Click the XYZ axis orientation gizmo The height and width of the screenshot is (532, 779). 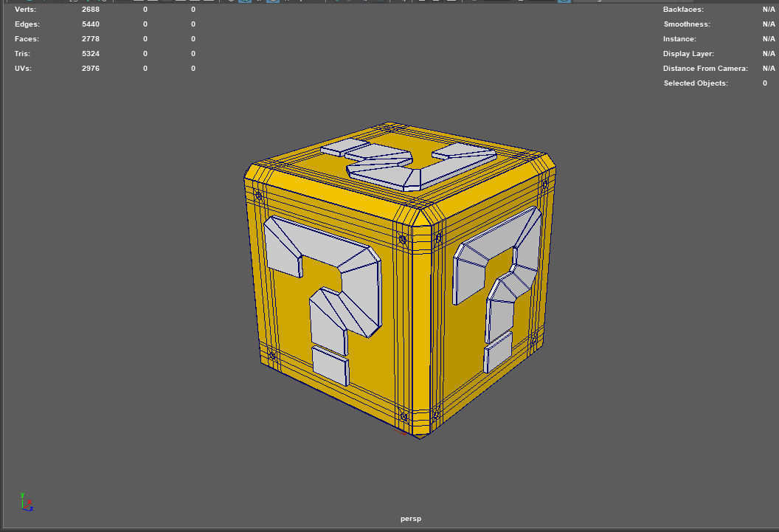point(27,502)
